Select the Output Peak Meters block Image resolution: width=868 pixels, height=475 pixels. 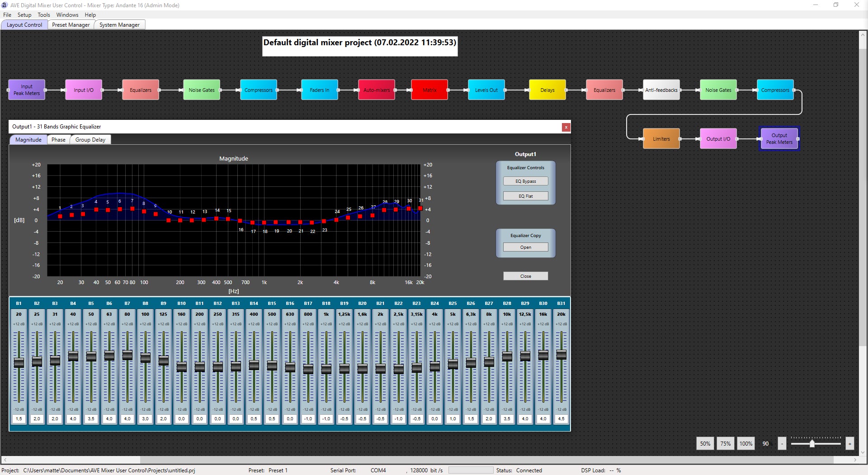click(x=779, y=139)
